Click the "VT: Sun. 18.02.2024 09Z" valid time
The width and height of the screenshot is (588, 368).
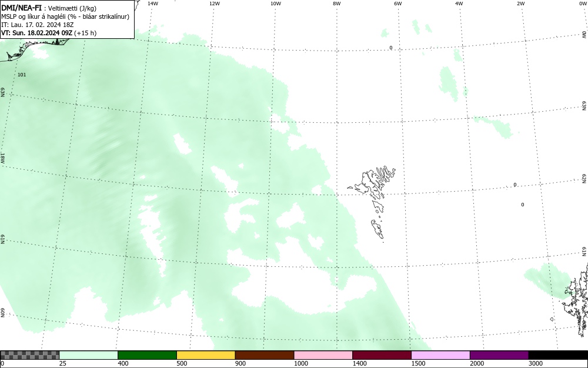tap(36, 33)
